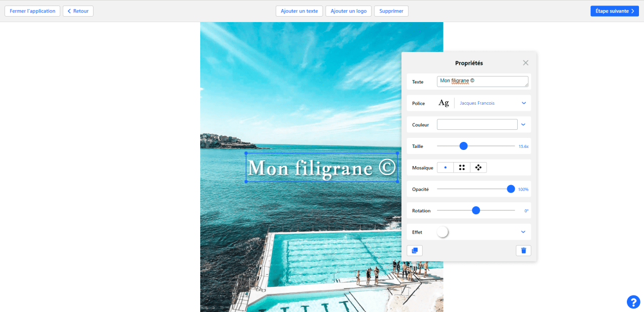Proceed with Étape suivante button
The image size is (644, 312).
615,11
